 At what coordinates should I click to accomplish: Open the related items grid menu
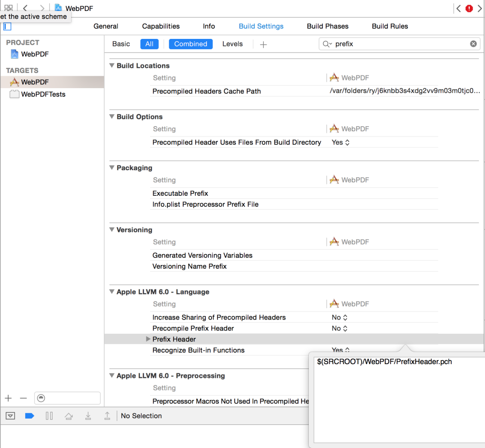click(9, 8)
